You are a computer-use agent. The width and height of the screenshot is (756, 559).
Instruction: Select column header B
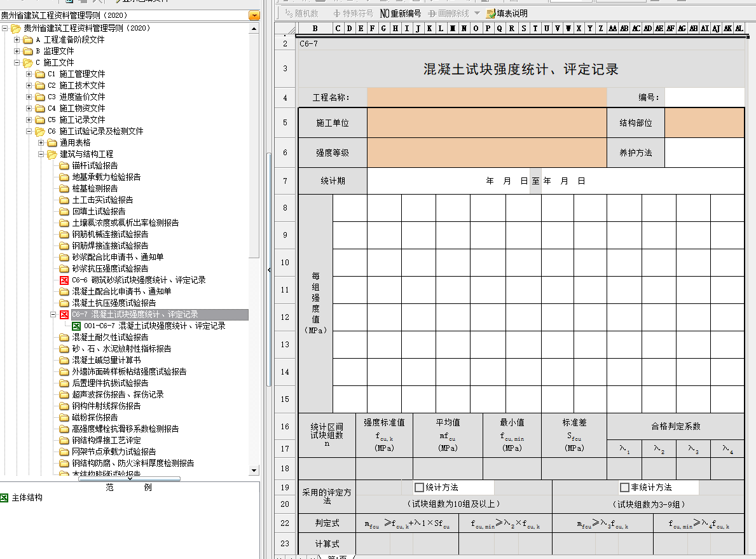click(315, 29)
